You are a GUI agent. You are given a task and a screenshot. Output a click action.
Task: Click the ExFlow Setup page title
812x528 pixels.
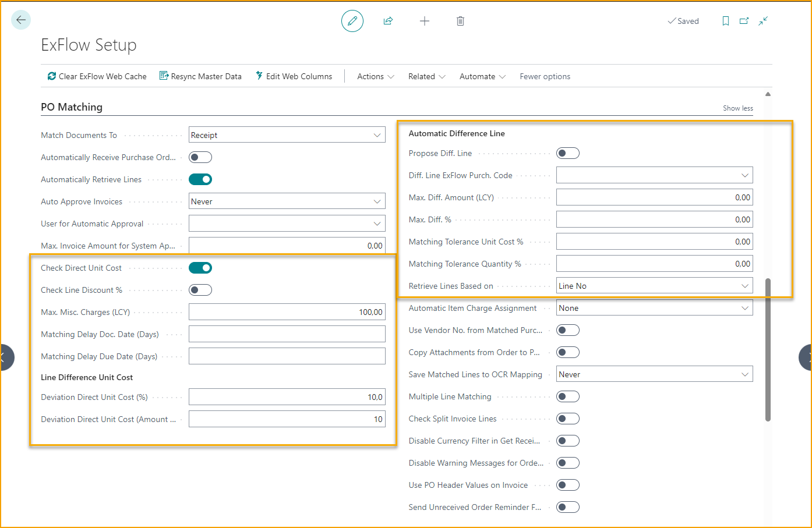[x=89, y=45]
